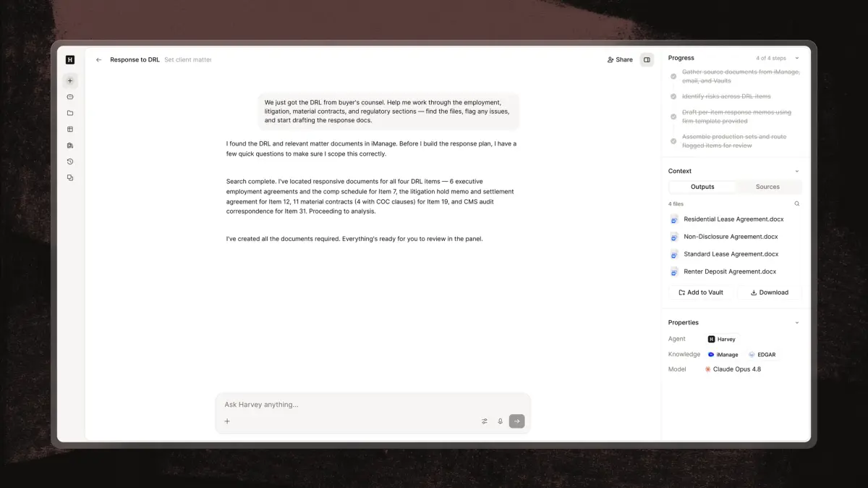This screenshot has width=868, height=488.
Task: Click the checkmark for Identify risks step
Action: (x=673, y=96)
